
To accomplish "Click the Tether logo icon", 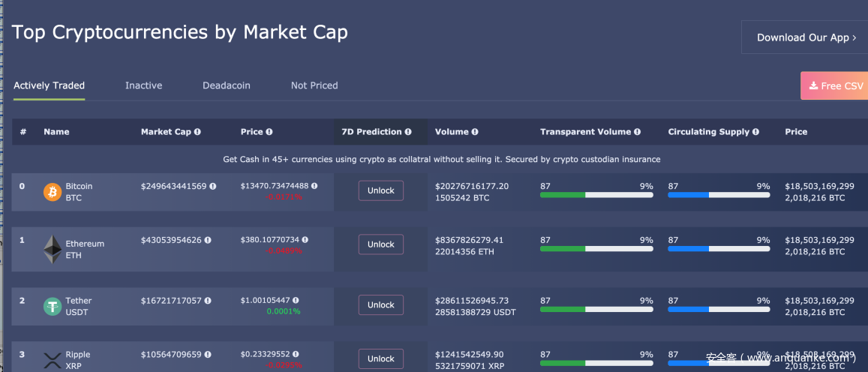I will point(53,306).
